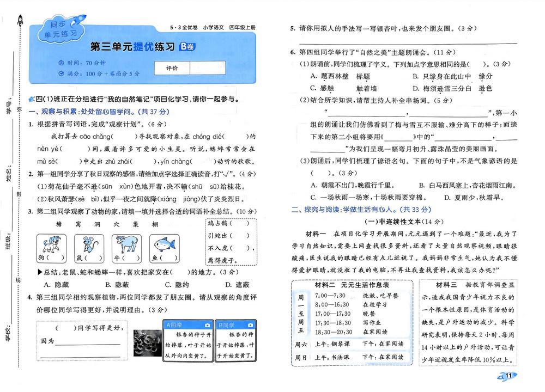Click the pinyin cāo chǎng
This screenshot has width=545, height=392.
[x=95, y=137]
